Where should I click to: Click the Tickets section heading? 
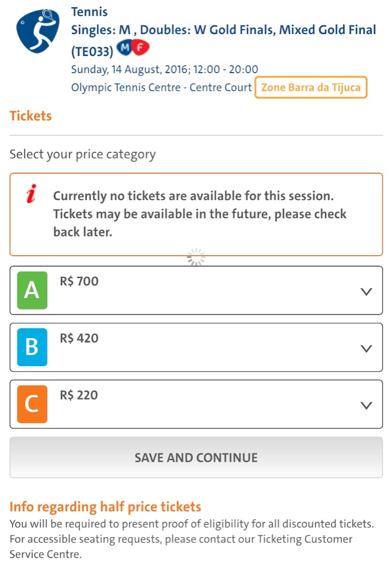pos(30,116)
